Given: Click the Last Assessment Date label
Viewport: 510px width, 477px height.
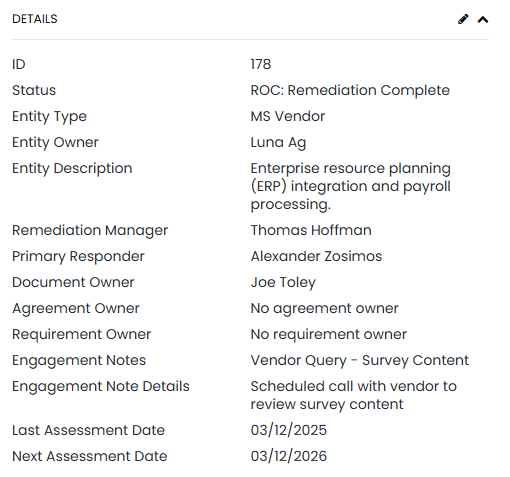Looking at the screenshot, I should [88, 430].
